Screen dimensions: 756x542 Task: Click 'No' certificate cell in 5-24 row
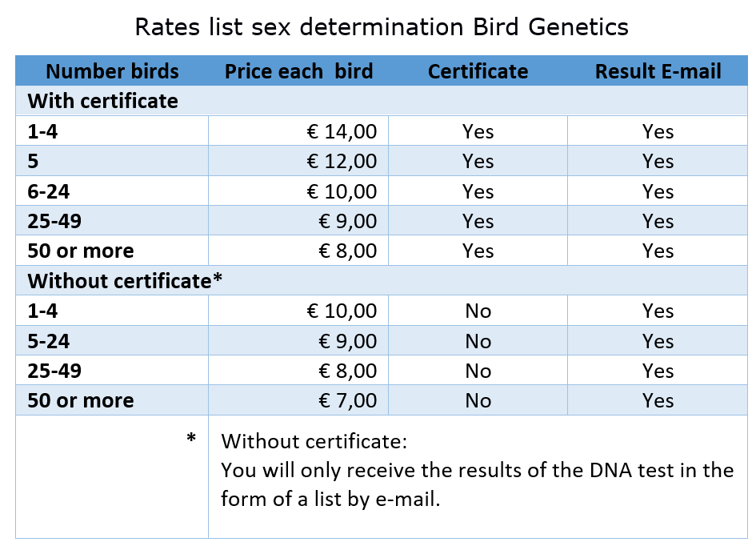[x=478, y=341]
